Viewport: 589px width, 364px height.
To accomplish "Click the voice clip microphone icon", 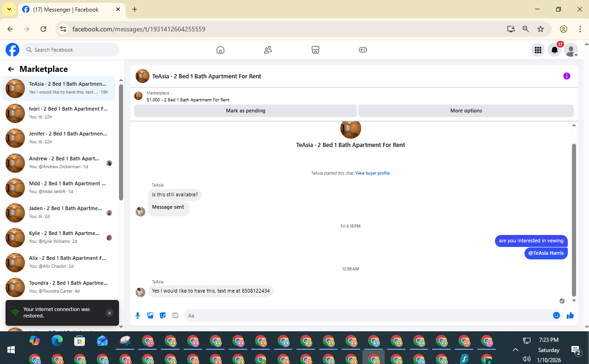I will click(137, 316).
